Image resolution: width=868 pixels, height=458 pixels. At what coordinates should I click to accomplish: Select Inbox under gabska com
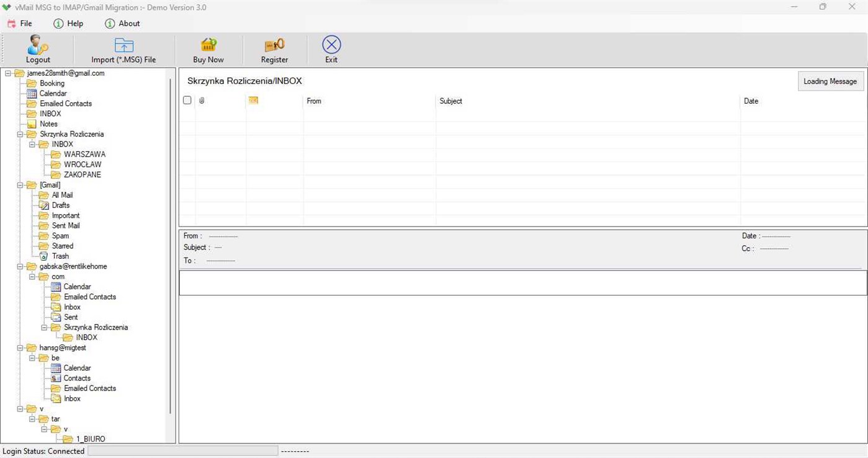[72, 307]
